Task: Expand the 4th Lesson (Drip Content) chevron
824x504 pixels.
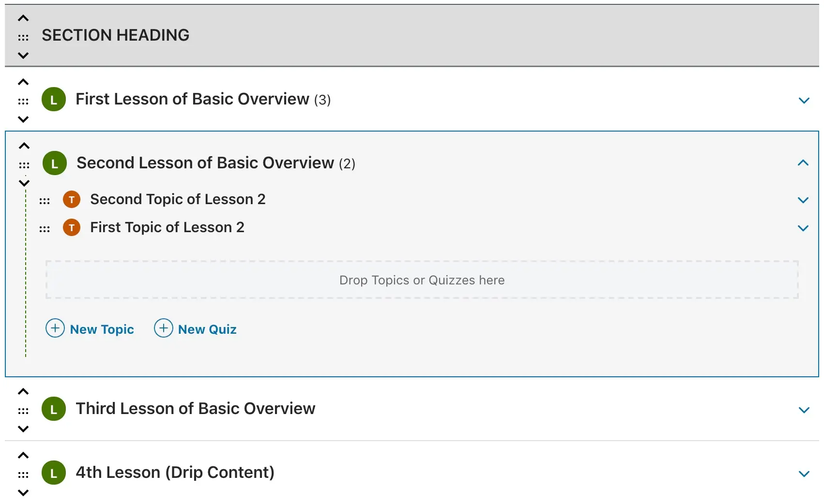Action: pos(804,474)
